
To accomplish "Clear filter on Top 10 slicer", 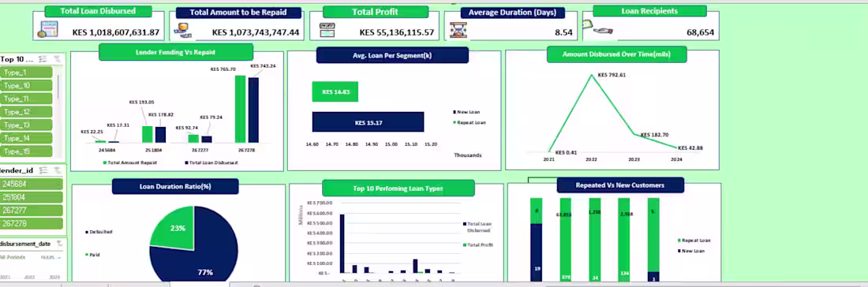I will point(57,59).
